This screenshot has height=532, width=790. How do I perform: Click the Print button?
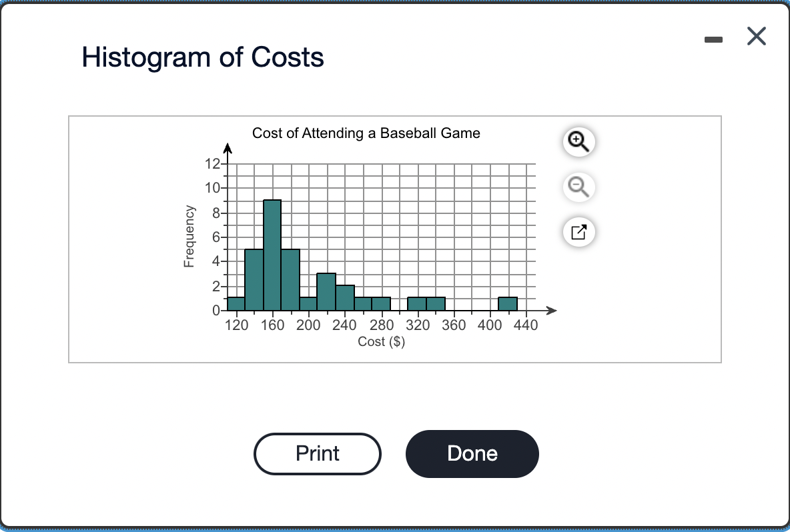coord(318,453)
